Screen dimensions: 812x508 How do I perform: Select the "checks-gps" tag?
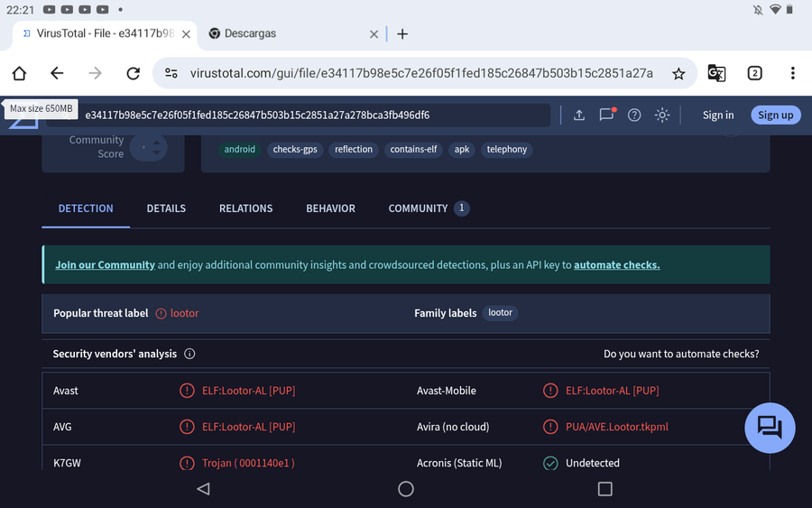(295, 150)
